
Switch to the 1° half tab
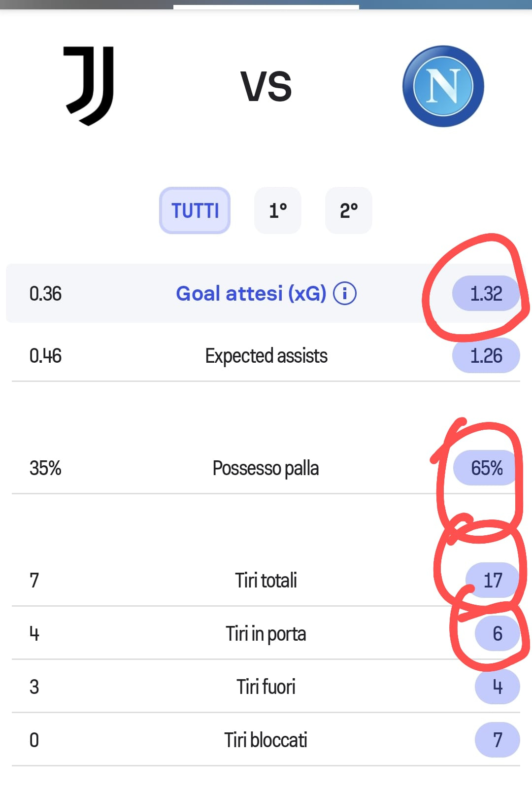coord(278,210)
